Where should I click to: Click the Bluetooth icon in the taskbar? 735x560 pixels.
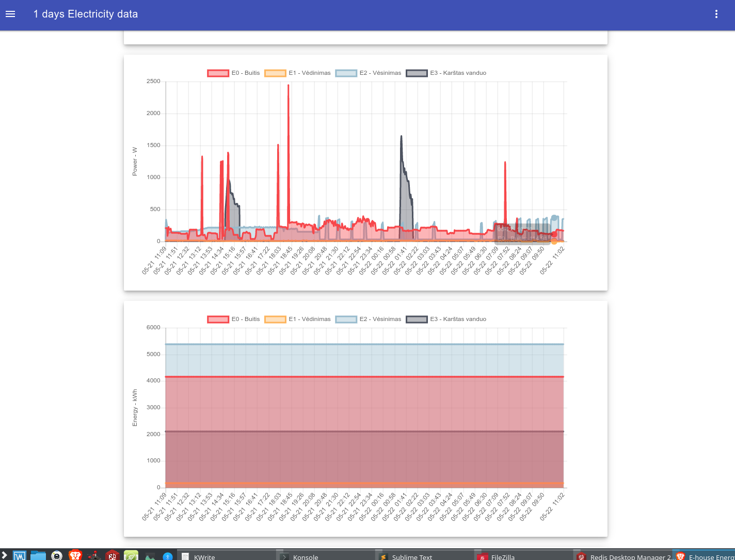point(167,556)
